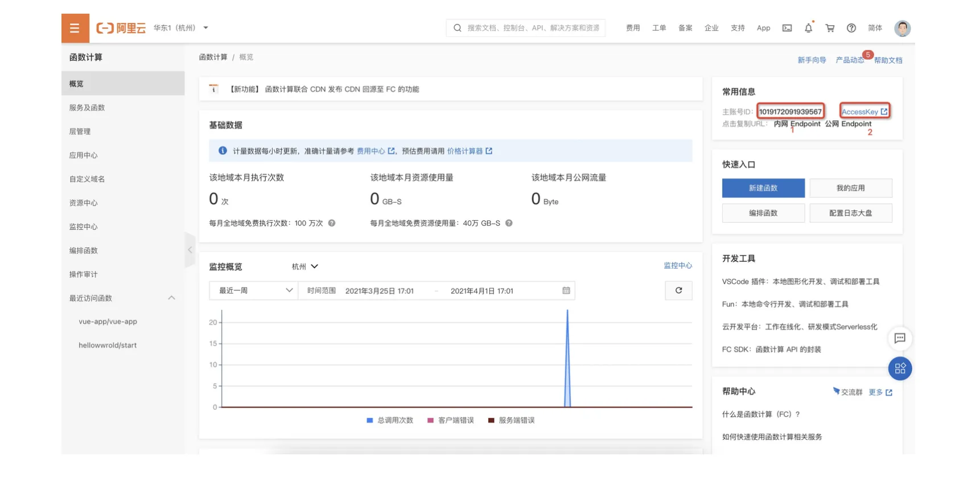Open external link icon beside 价格计算器
This screenshot has height=493, width=980.
(489, 151)
